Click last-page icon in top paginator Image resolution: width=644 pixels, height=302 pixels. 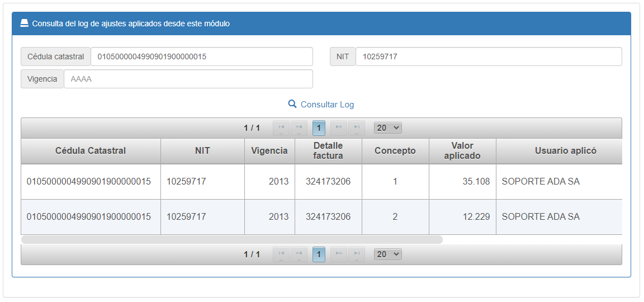coord(357,128)
